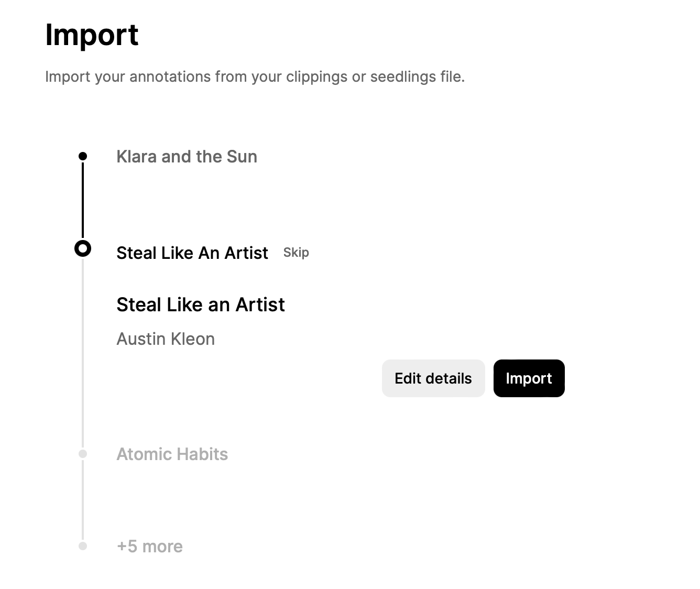Select the active ring marker next to Steal Like An Artist
Image resolution: width=700 pixels, height=589 pixels.
click(x=83, y=248)
